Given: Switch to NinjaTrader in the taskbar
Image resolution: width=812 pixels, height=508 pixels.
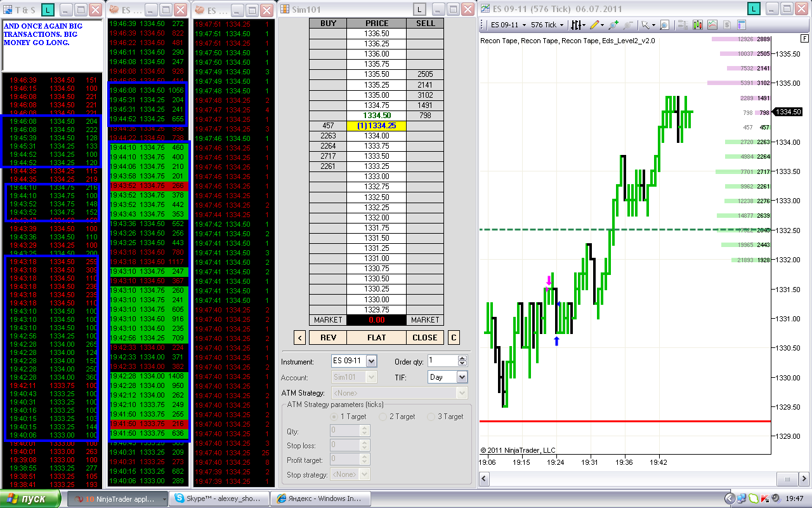Looking at the screenshot, I should click(118, 498).
